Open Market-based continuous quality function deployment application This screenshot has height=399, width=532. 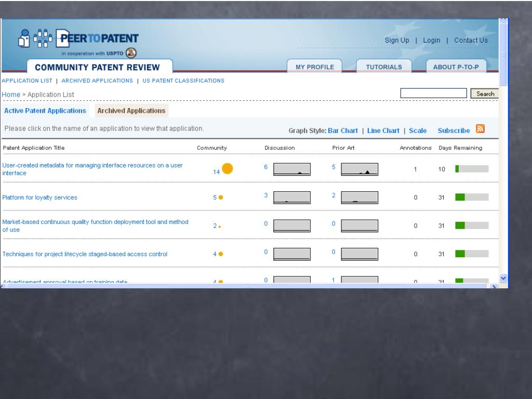[96, 225]
